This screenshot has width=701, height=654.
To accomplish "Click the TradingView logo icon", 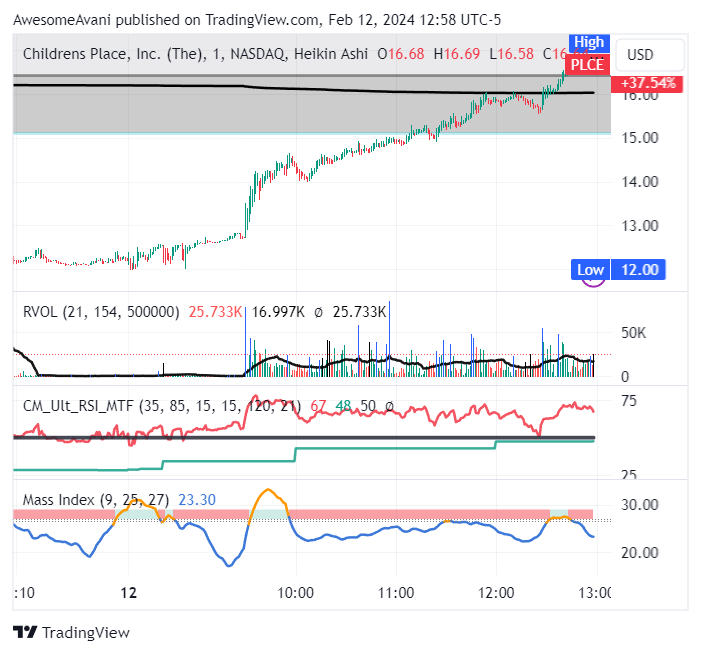I will click(x=25, y=632).
